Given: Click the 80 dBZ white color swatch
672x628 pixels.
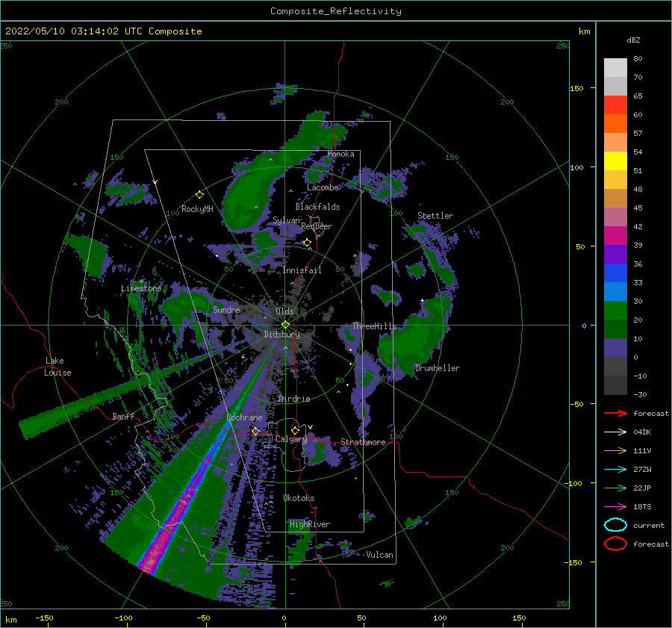Looking at the screenshot, I should [x=615, y=67].
